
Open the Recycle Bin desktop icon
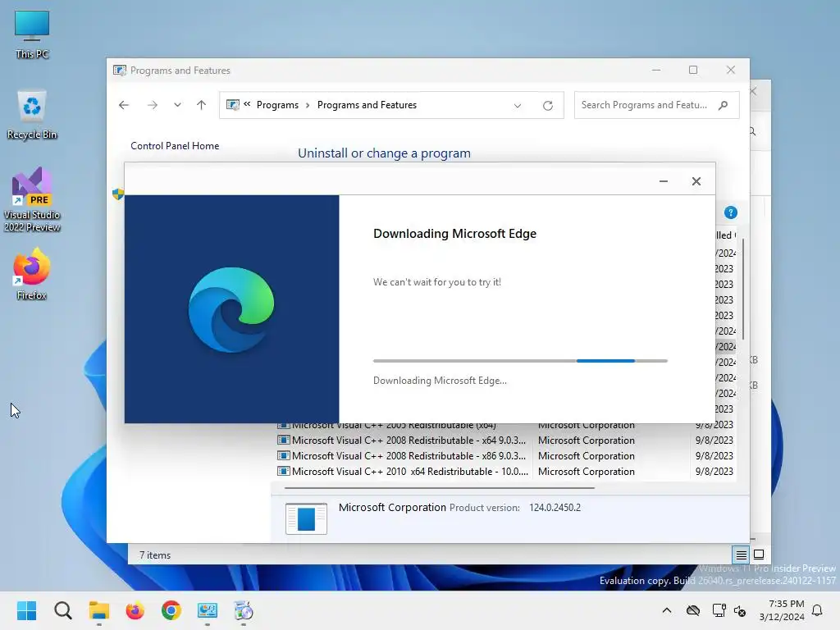click(32, 115)
